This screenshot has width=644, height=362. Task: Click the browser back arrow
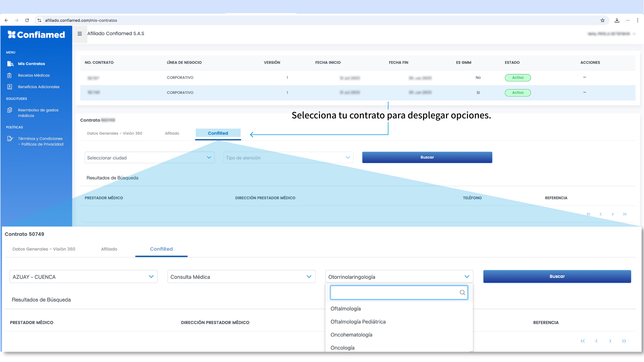[6, 20]
